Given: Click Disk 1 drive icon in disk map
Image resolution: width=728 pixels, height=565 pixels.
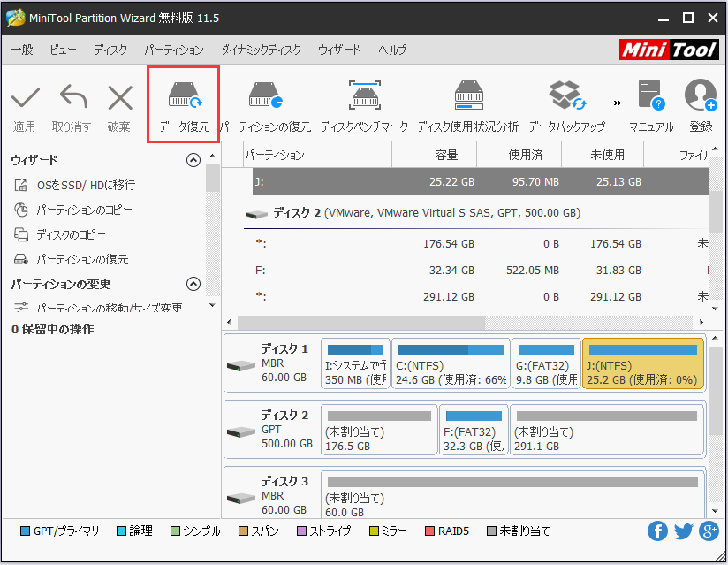Looking at the screenshot, I should (241, 366).
